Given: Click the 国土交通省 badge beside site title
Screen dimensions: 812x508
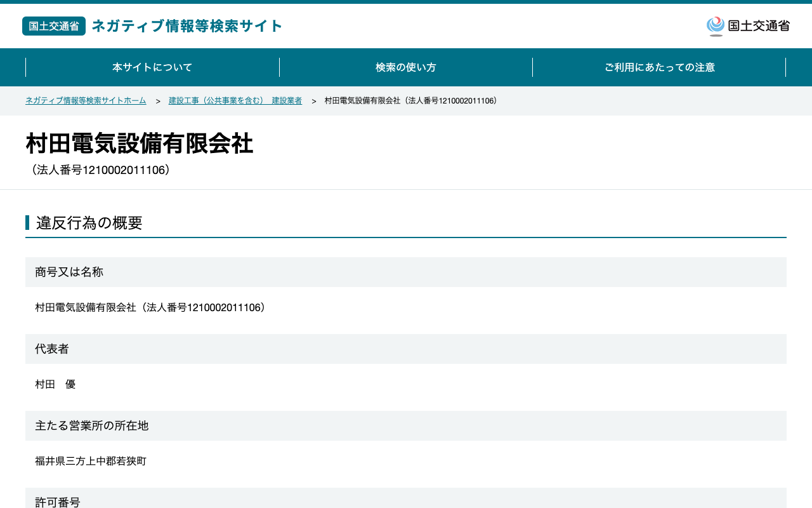Looking at the screenshot, I should pyautogui.click(x=54, y=26).
